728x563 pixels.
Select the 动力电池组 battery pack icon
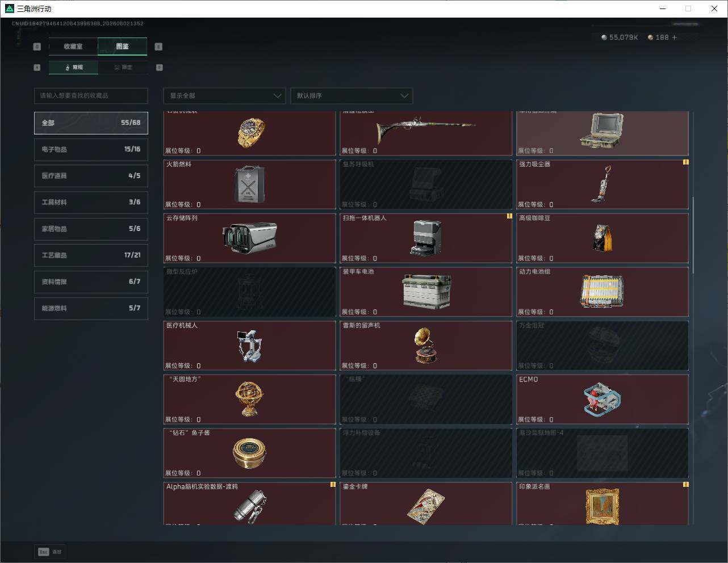coord(603,291)
